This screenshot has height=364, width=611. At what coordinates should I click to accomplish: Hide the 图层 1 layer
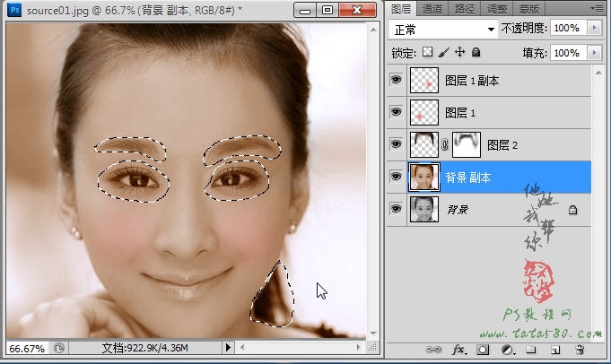click(396, 112)
